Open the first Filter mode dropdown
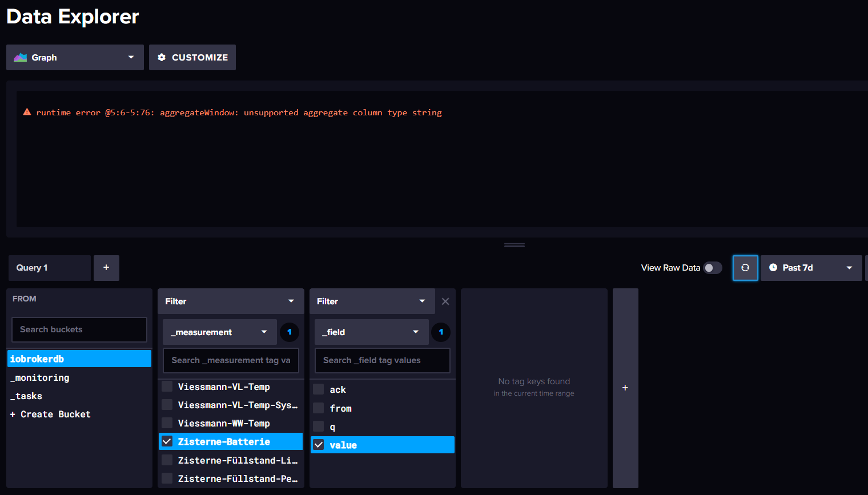Screen dimensions: 868x495 tap(230, 301)
